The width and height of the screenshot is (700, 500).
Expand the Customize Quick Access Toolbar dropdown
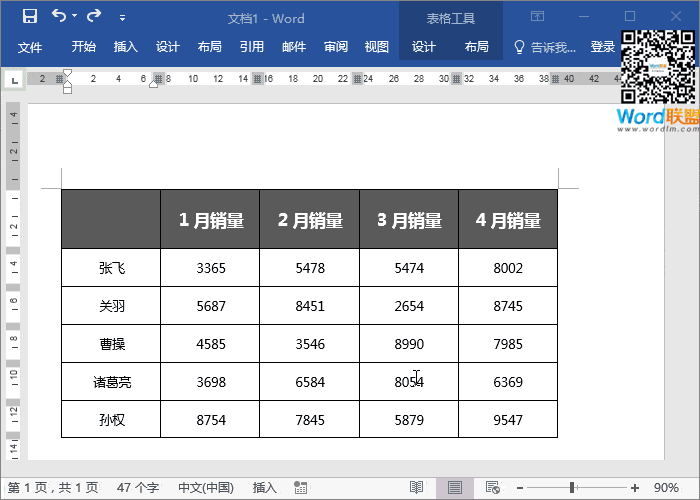tap(122, 18)
